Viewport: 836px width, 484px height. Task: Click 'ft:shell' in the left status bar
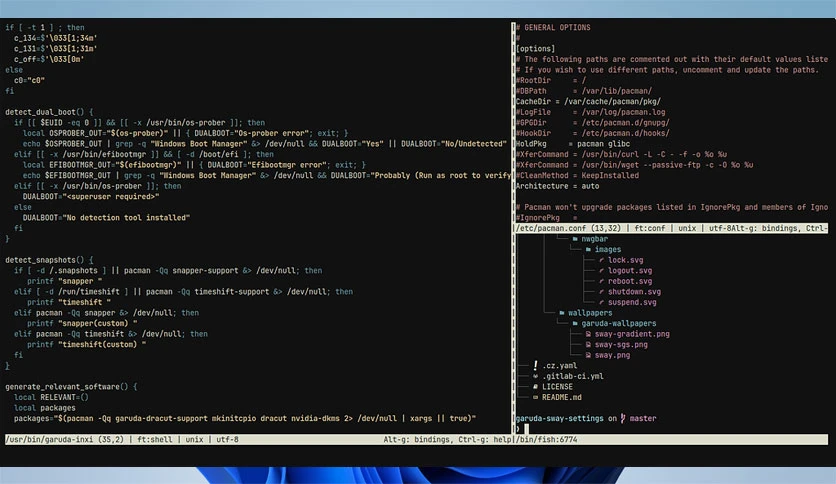click(155, 440)
